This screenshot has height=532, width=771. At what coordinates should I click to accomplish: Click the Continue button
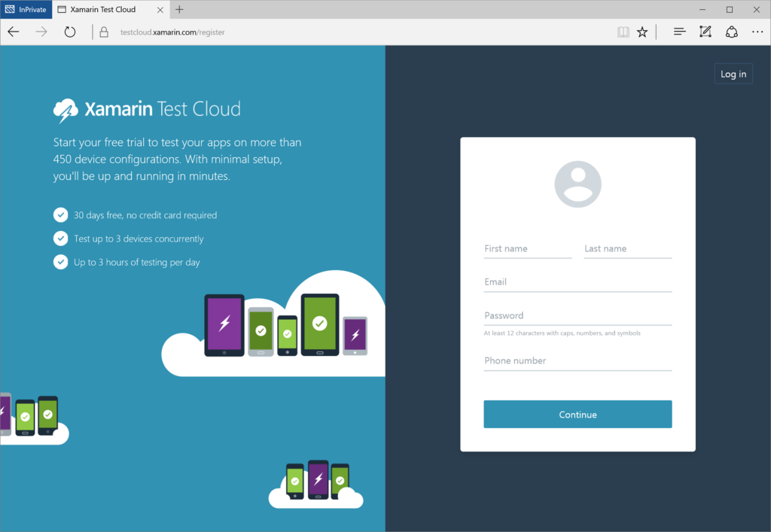[577, 414]
